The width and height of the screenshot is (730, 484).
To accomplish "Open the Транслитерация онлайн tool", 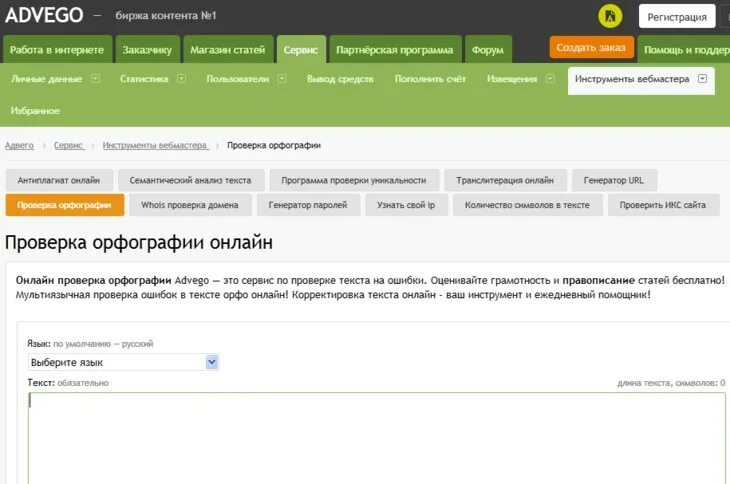I will pos(505,180).
